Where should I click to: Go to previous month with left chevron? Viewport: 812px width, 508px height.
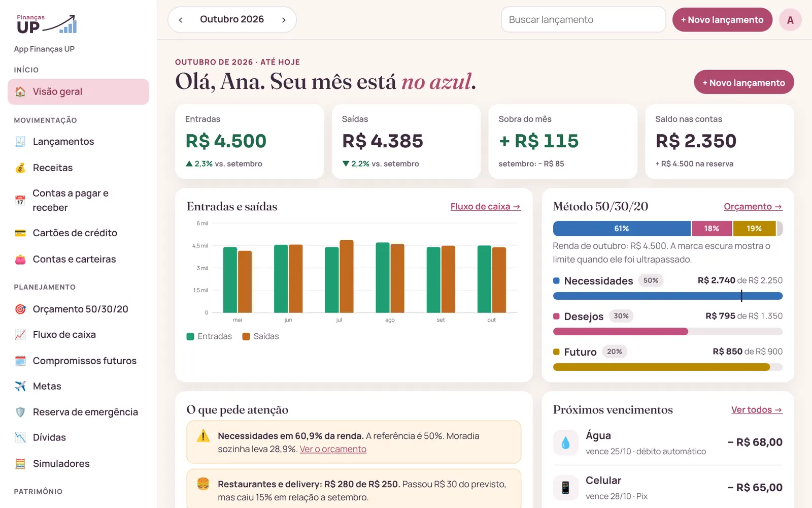pos(181,20)
